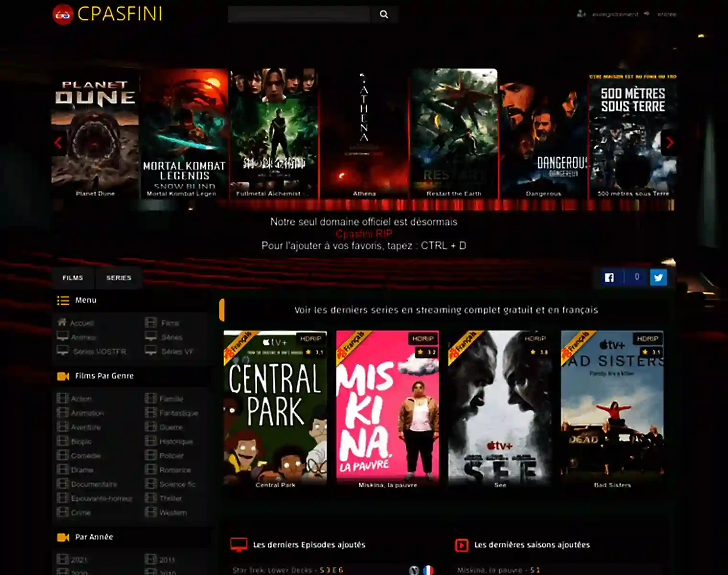
Task: Share on Facebook icon
Action: 609,277
